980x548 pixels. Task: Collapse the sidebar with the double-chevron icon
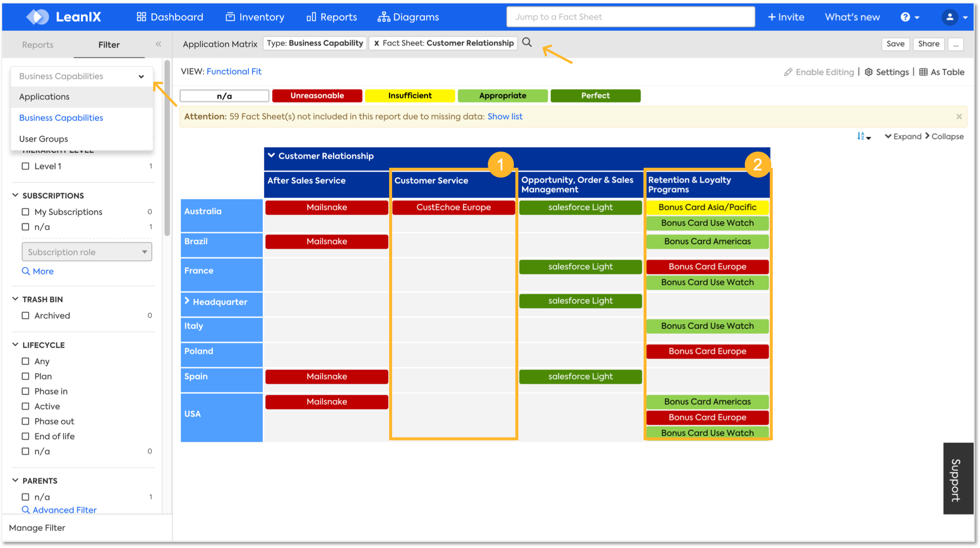coord(158,44)
